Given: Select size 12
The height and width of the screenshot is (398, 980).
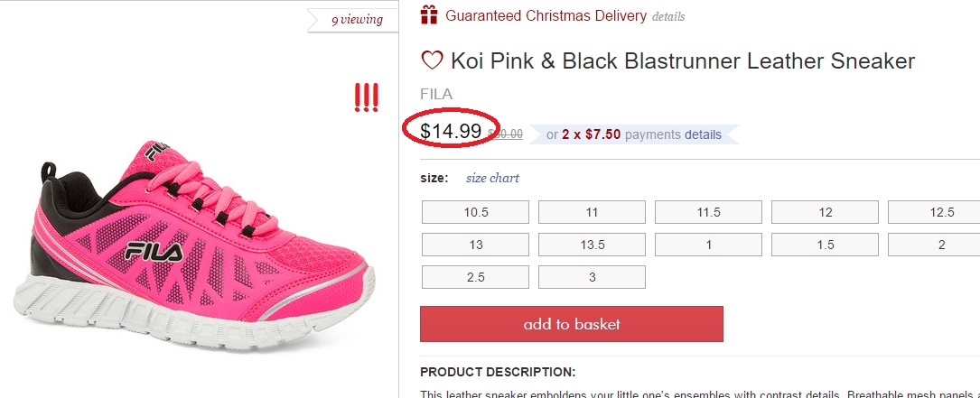Looking at the screenshot, I should pyautogui.click(x=825, y=212).
